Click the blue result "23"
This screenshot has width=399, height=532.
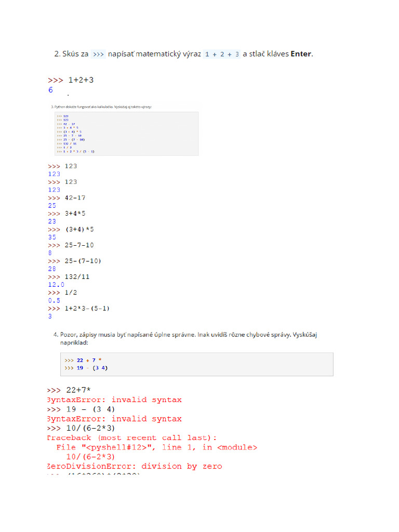[x=52, y=221]
